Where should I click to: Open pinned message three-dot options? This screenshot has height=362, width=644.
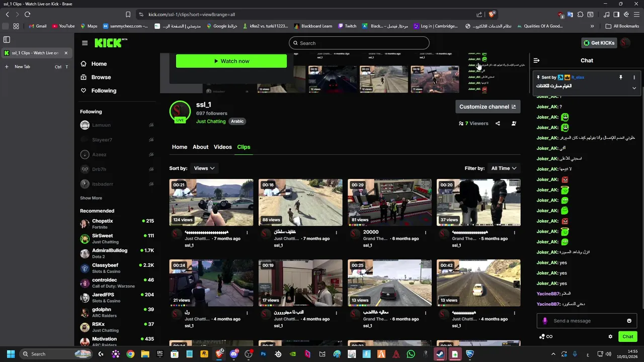click(x=634, y=77)
